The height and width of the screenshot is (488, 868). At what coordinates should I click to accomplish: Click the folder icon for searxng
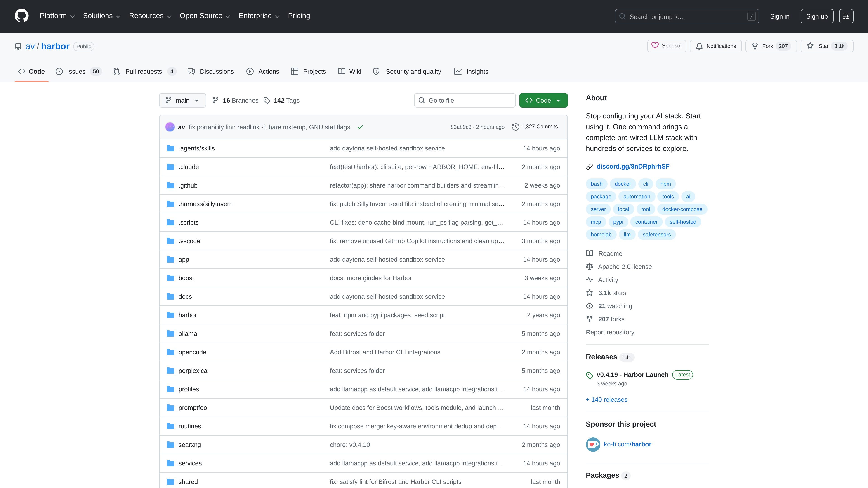[x=170, y=445]
